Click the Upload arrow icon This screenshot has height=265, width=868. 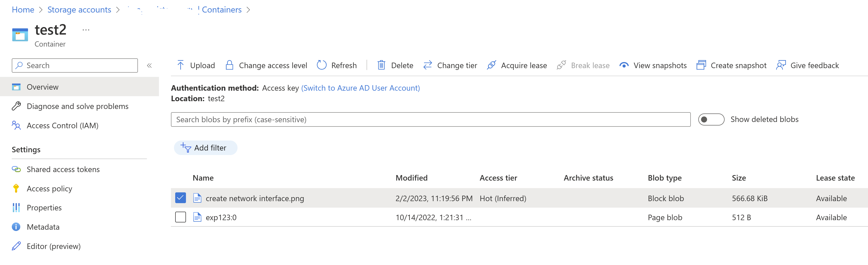(181, 65)
